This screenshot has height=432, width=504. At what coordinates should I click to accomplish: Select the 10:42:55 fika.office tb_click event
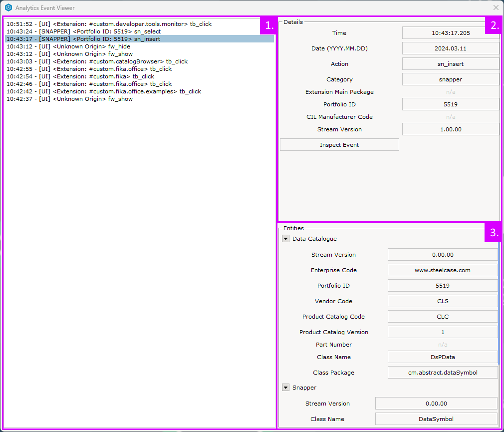click(140, 69)
